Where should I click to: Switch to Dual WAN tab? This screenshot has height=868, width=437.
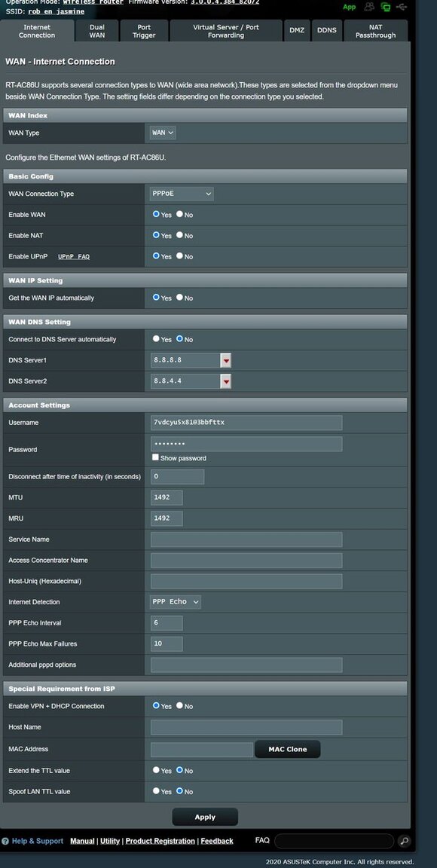tap(97, 31)
